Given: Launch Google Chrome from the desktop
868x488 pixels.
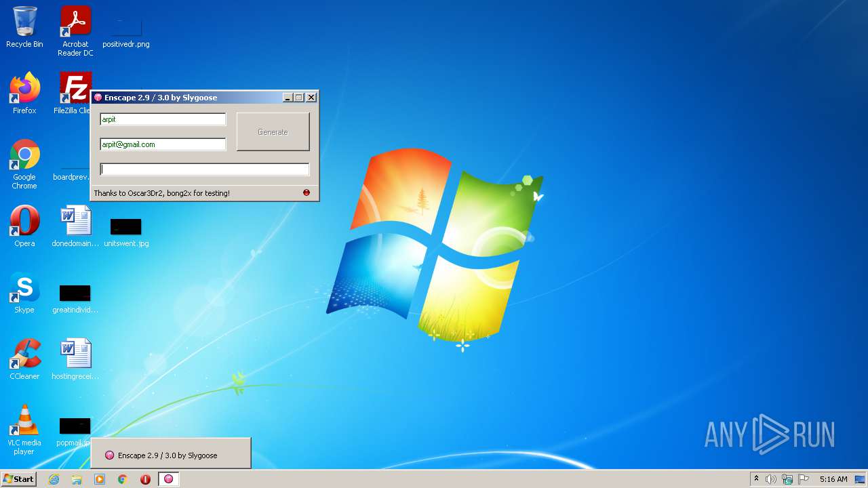Looking at the screenshot, I should point(24,164).
